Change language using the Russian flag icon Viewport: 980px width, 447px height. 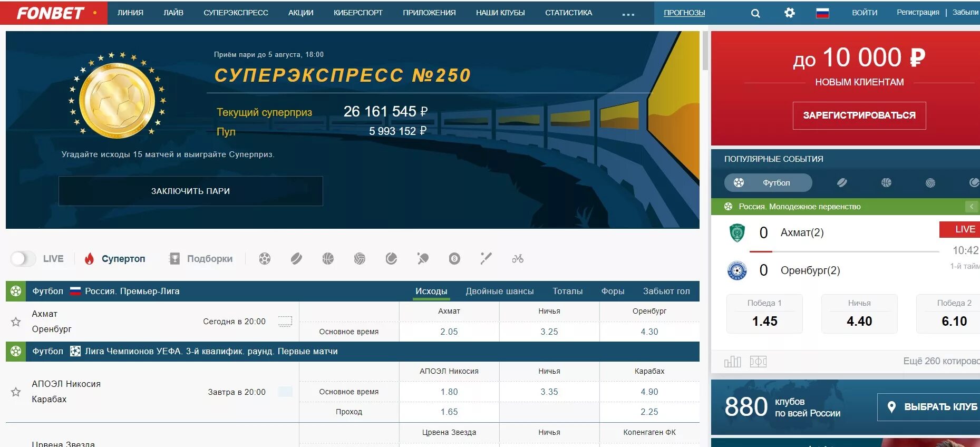point(822,13)
